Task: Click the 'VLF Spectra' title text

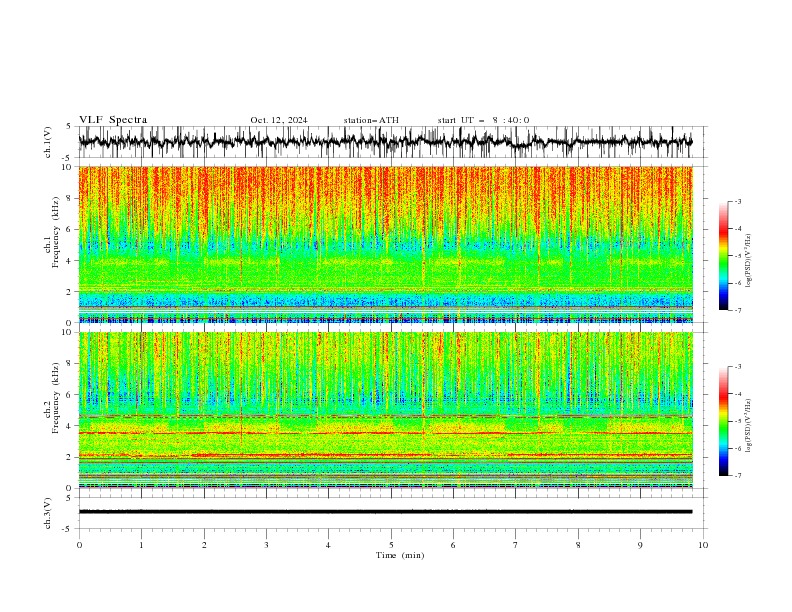Action: coord(113,120)
